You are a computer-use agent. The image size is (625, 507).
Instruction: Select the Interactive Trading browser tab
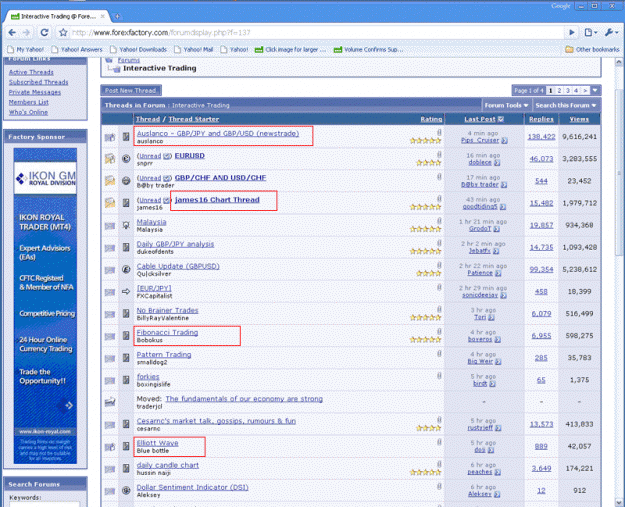56,16
